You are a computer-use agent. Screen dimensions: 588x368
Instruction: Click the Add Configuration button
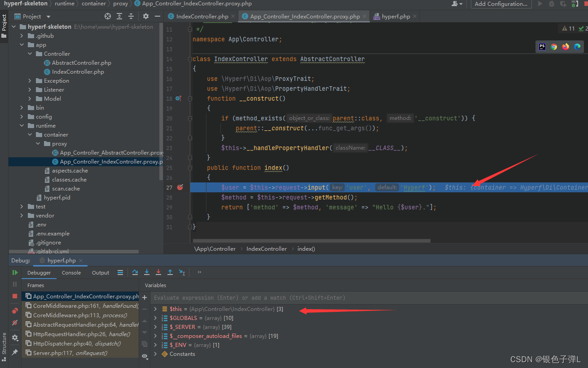(x=501, y=4)
